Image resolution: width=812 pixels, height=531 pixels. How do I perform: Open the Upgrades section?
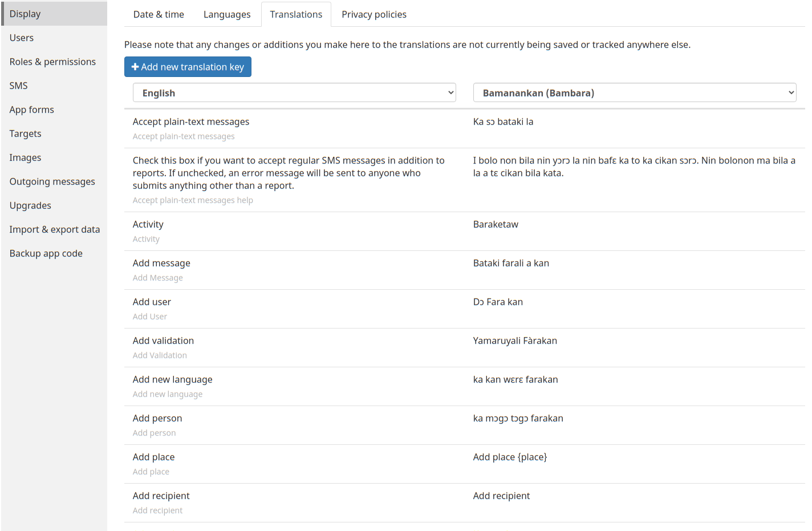[x=30, y=205]
